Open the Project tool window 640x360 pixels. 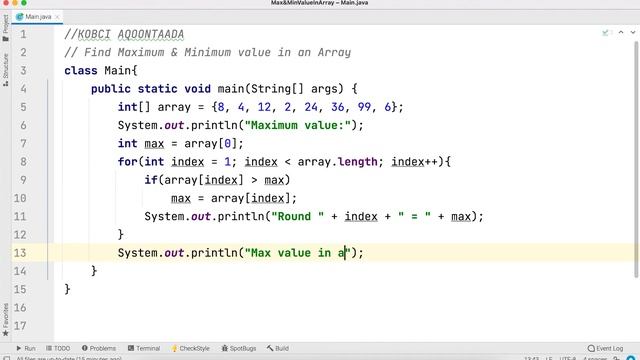coord(5,28)
